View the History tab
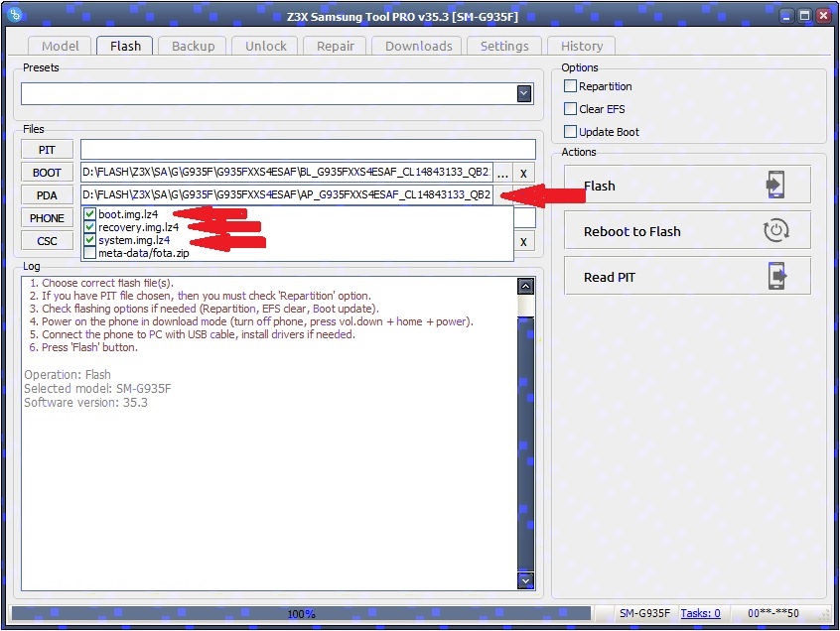The image size is (840, 631). pyautogui.click(x=582, y=46)
